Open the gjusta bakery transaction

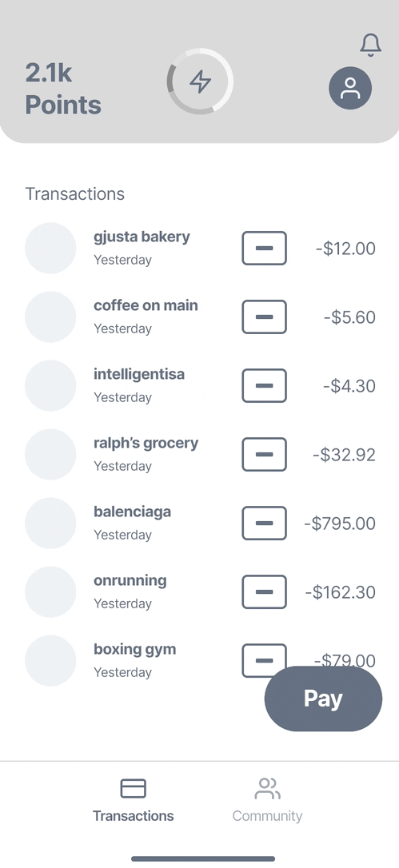[200, 248]
